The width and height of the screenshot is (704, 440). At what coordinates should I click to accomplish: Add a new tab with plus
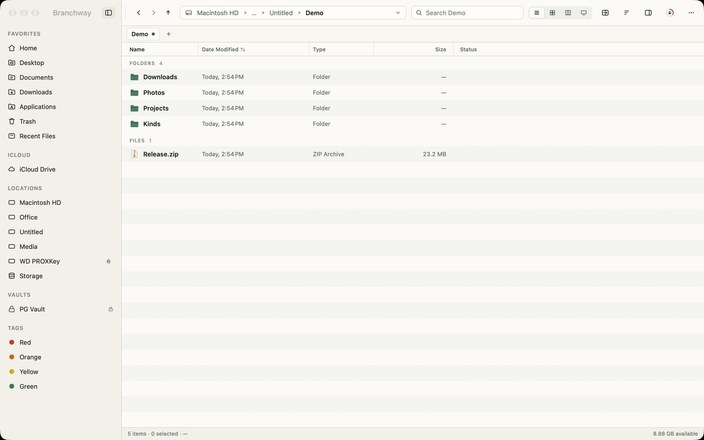click(169, 34)
